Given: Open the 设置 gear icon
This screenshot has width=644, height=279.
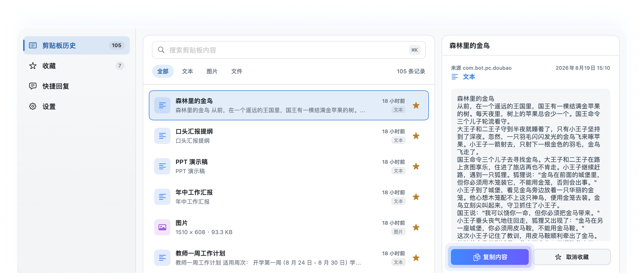Looking at the screenshot, I should (x=33, y=106).
